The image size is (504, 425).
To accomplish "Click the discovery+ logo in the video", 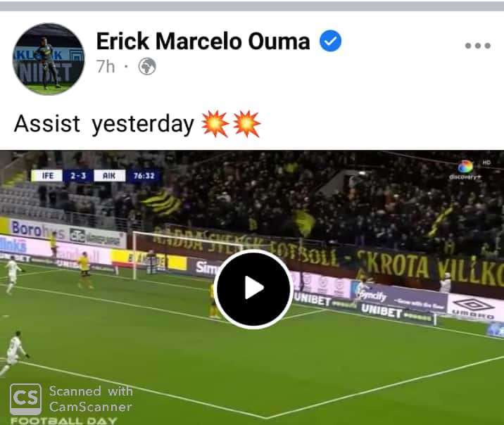I will pyautogui.click(x=465, y=170).
